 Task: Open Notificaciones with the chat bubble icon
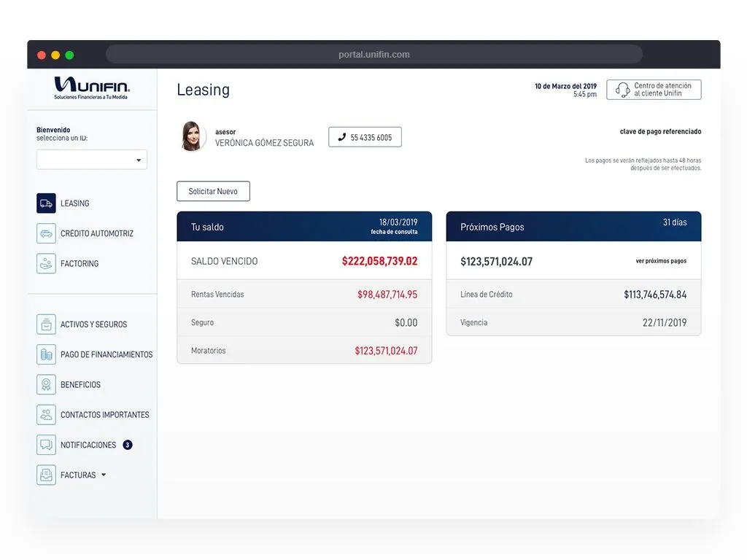(x=44, y=445)
